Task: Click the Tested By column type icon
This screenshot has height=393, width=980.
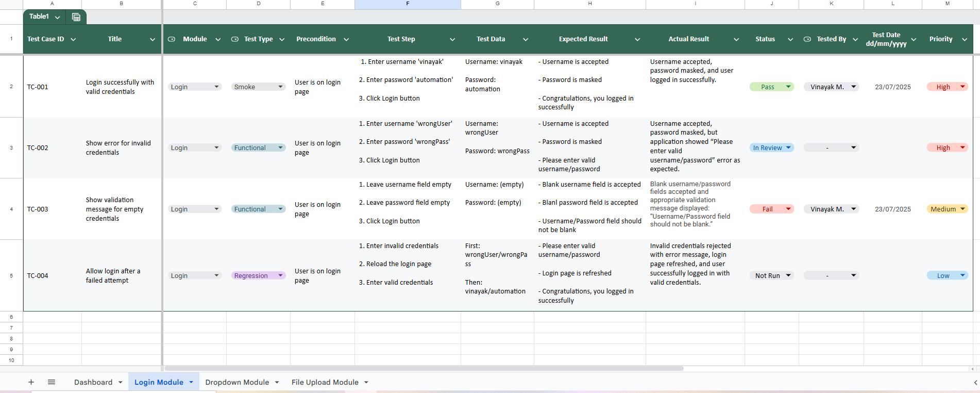Action: 807,39
